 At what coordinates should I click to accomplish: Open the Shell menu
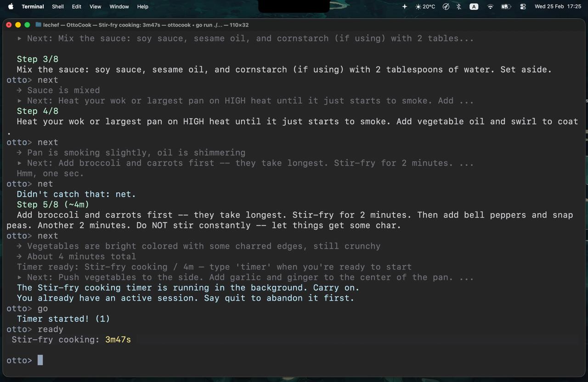tap(58, 6)
